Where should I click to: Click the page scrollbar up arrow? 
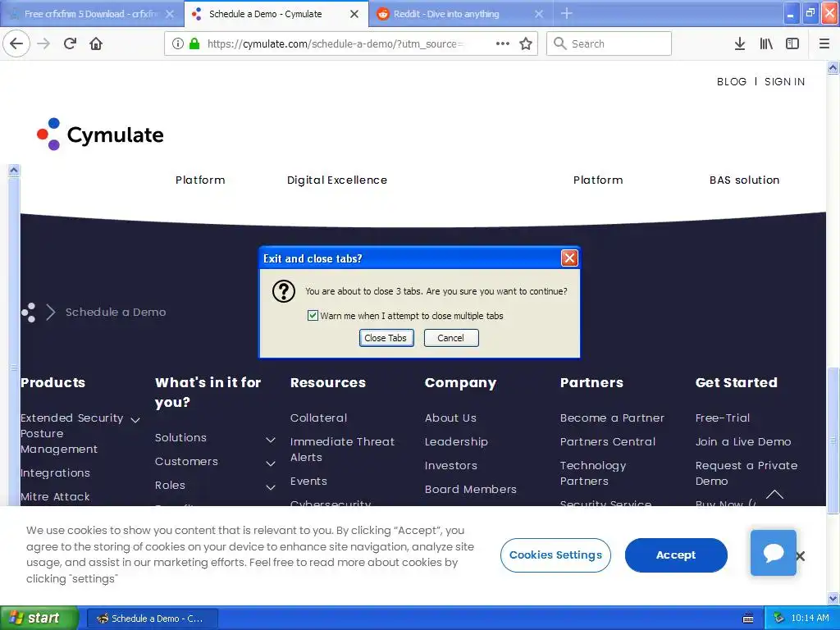coord(833,67)
